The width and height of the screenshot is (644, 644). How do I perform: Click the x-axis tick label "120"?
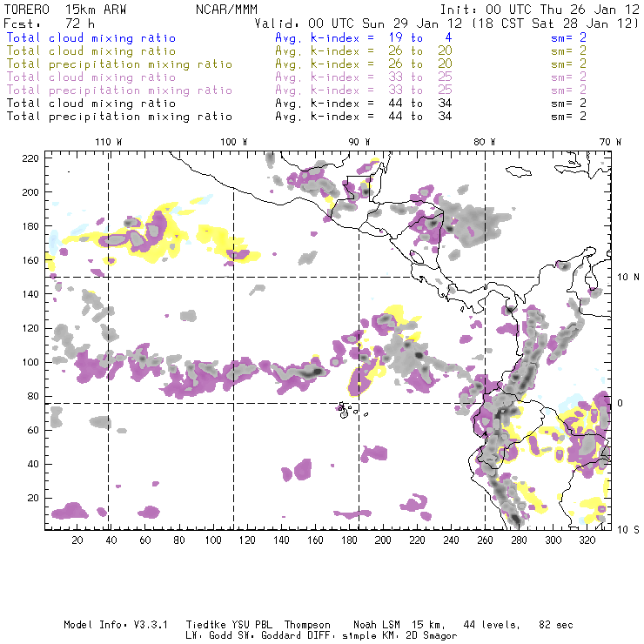(247, 540)
